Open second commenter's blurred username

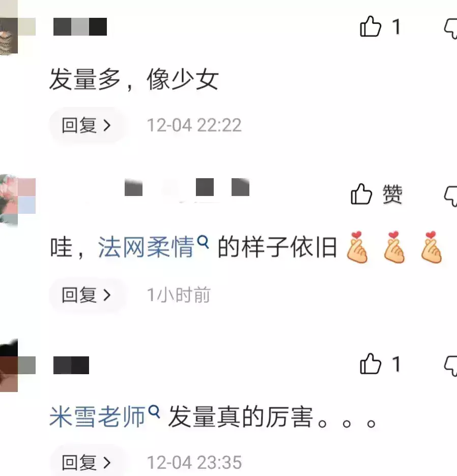tap(187, 187)
